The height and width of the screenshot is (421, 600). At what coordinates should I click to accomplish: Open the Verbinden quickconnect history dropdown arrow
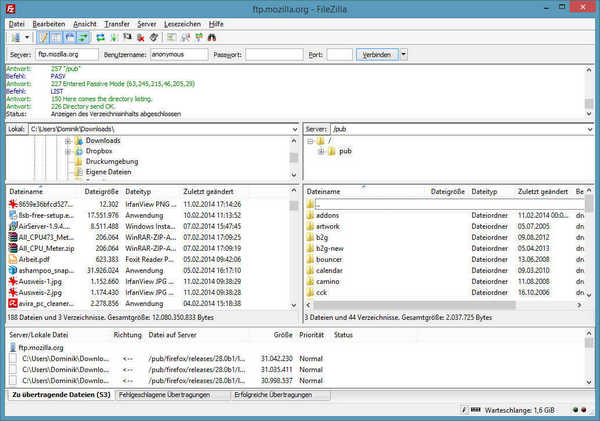pyautogui.click(x=404, y=54)
